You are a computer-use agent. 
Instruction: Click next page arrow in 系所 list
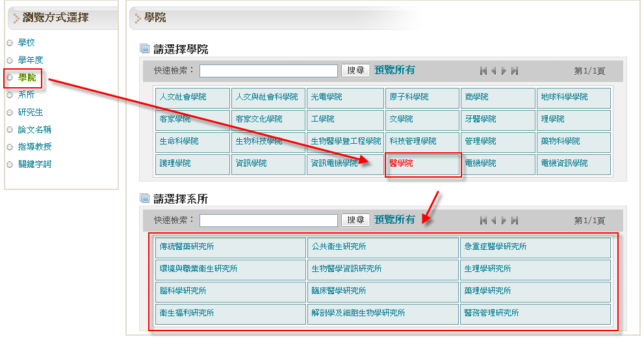[x=504, y=221]
